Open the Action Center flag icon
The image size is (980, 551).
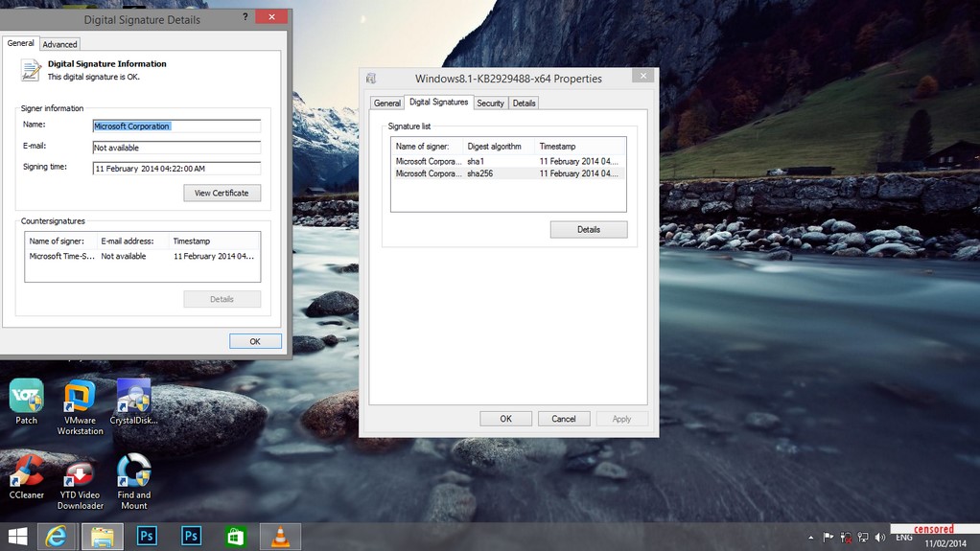(x=828, y=538)
